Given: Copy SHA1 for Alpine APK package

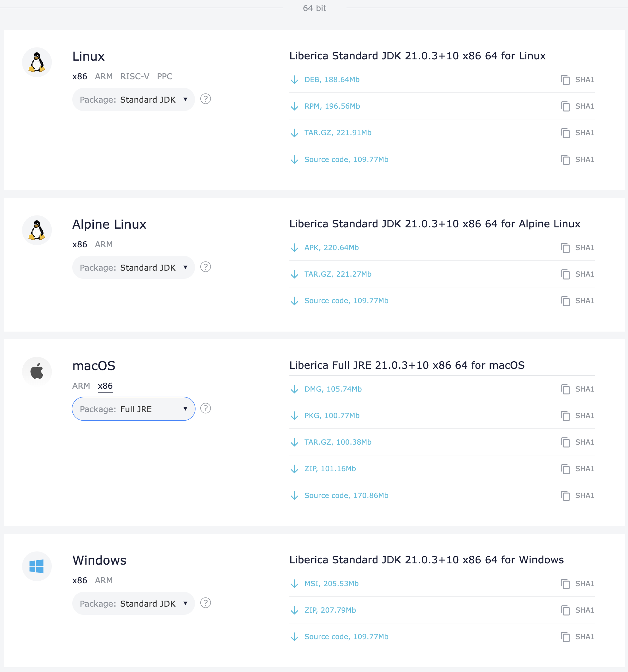Looking at the screenshot, I should (577, 248).
